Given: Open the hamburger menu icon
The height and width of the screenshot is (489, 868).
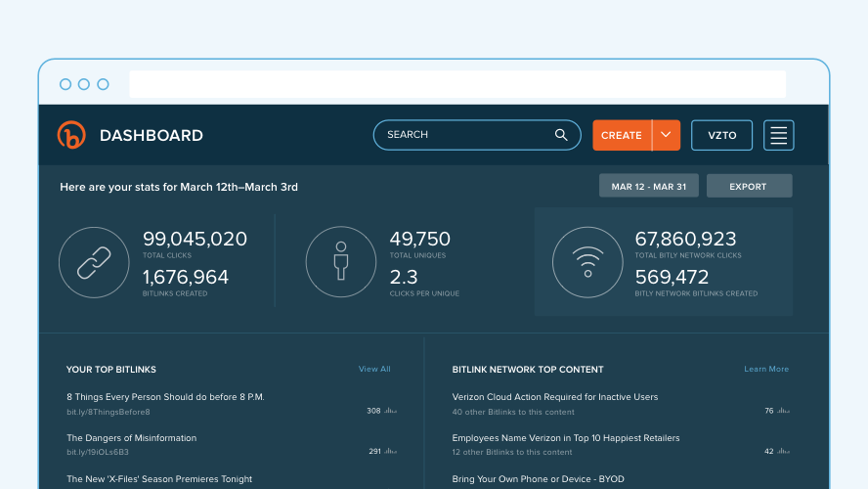Looking at the screenshot, I should tap(778, 135).
